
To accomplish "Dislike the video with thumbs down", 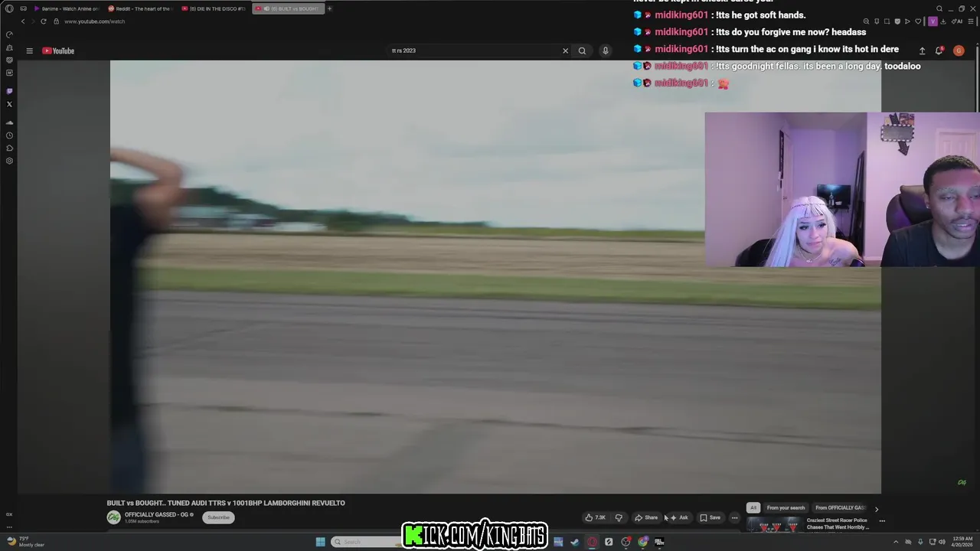I will pos(619,517).
